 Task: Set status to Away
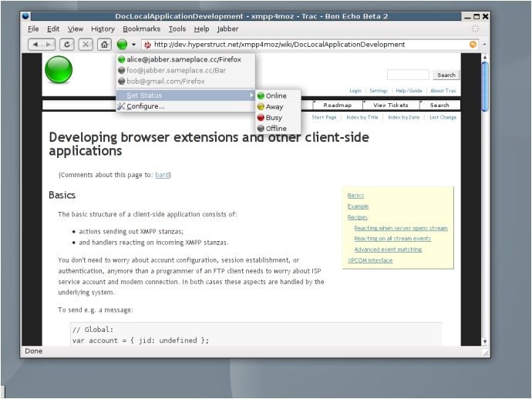coord(278,107)
